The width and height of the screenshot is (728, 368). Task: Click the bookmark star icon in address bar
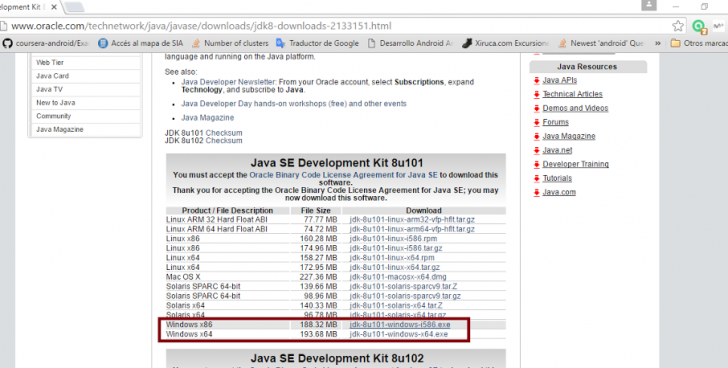pos(678,26)
